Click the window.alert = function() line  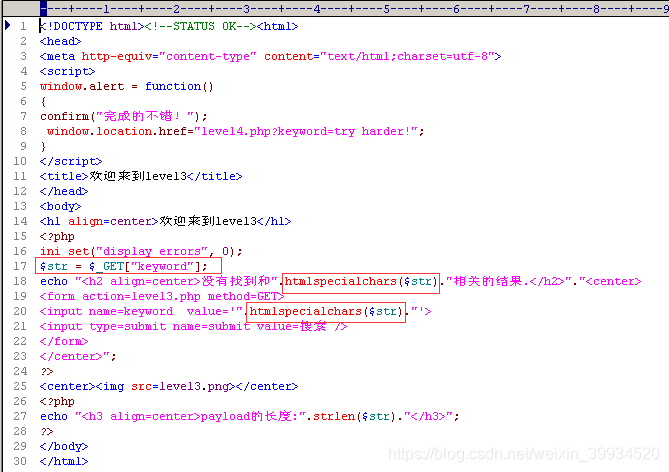pyautogui.click(x=126, y=86)
